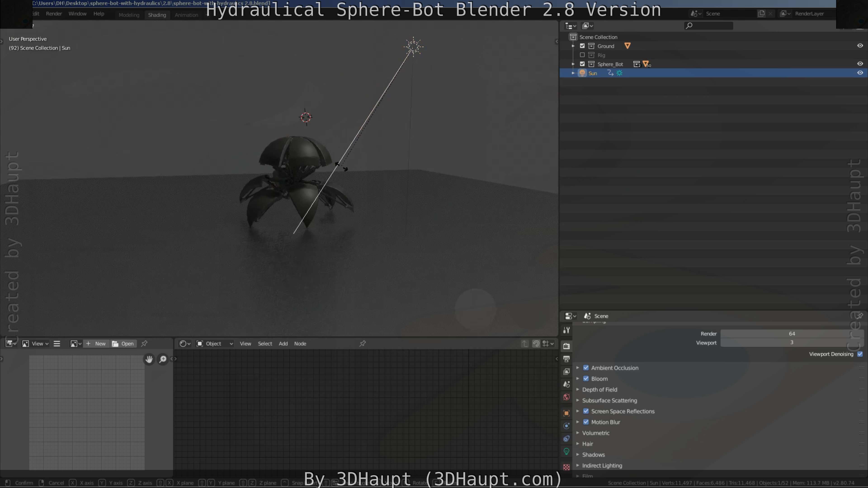Adjust the Render samples field
868x488 pixels.
(x=792, y=334)
